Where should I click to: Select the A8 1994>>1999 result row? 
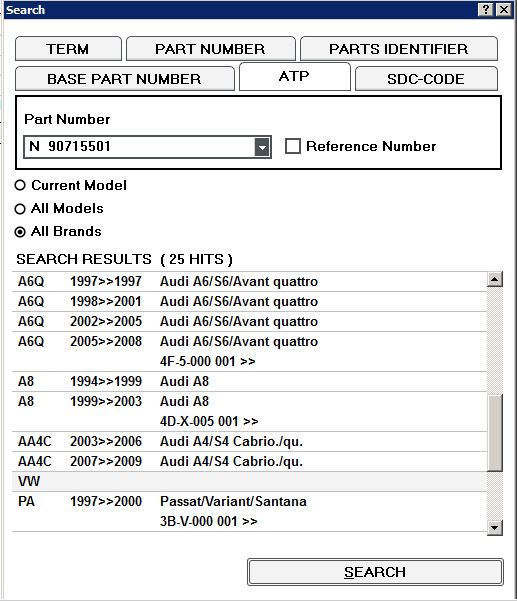(x=249, y=381)
